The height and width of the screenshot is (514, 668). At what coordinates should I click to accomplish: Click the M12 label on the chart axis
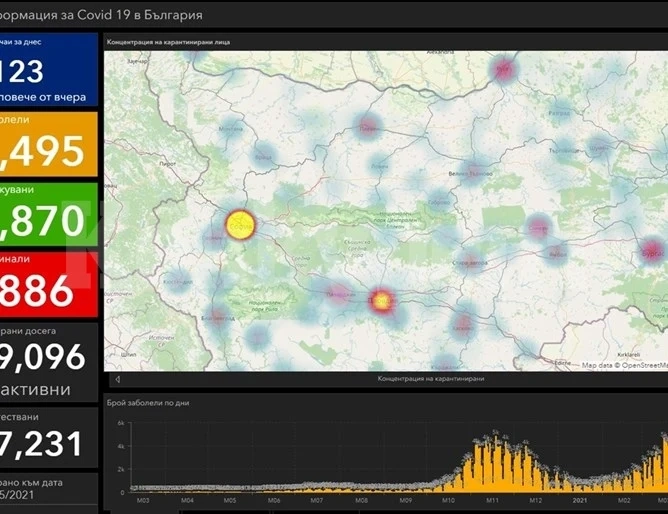coord(536,501)
